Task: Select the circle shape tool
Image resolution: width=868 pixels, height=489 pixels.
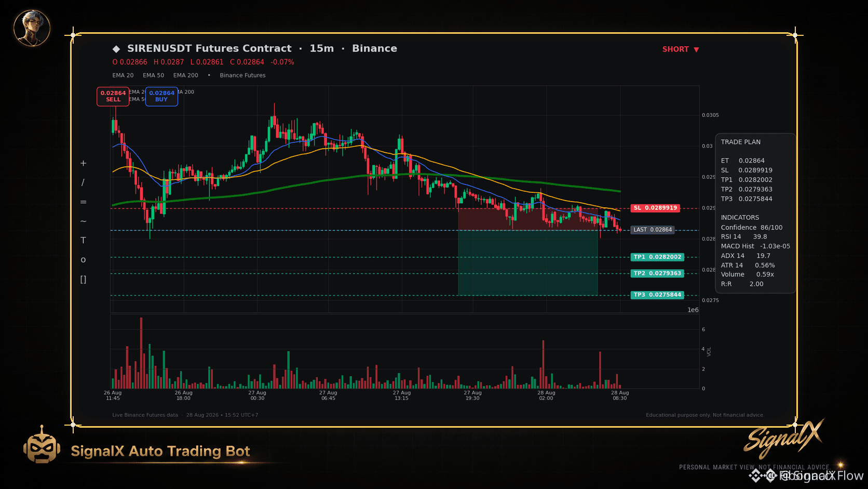Action: click(83, 260)
